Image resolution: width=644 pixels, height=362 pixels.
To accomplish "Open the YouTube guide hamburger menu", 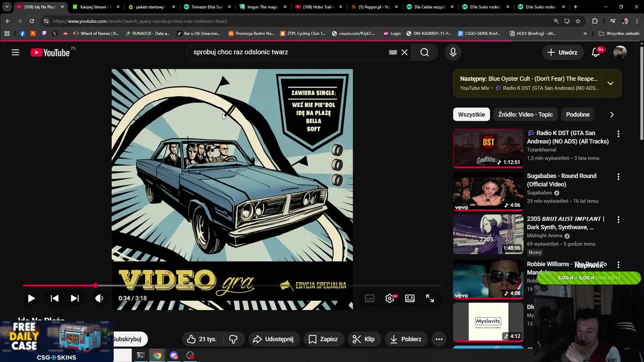I will [16, 52].
